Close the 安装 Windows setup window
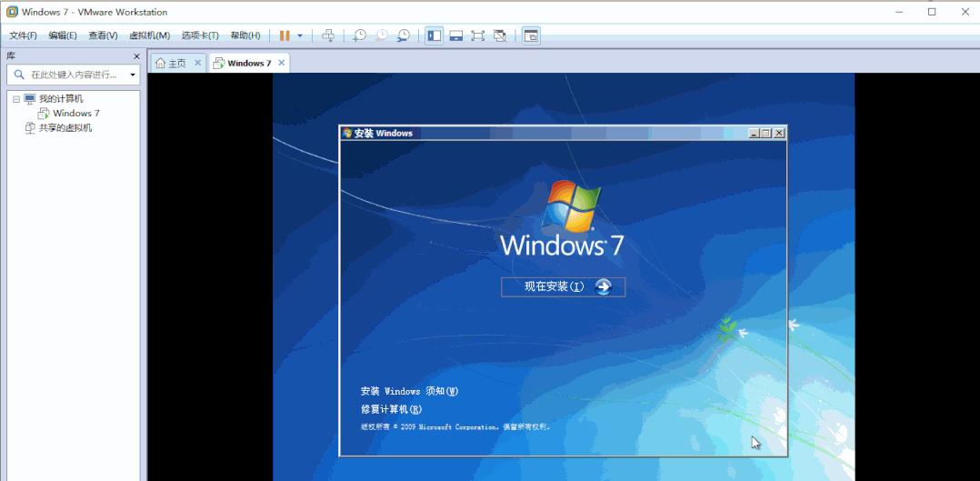This screenshot has height=481, width=980. coord(779,134)
